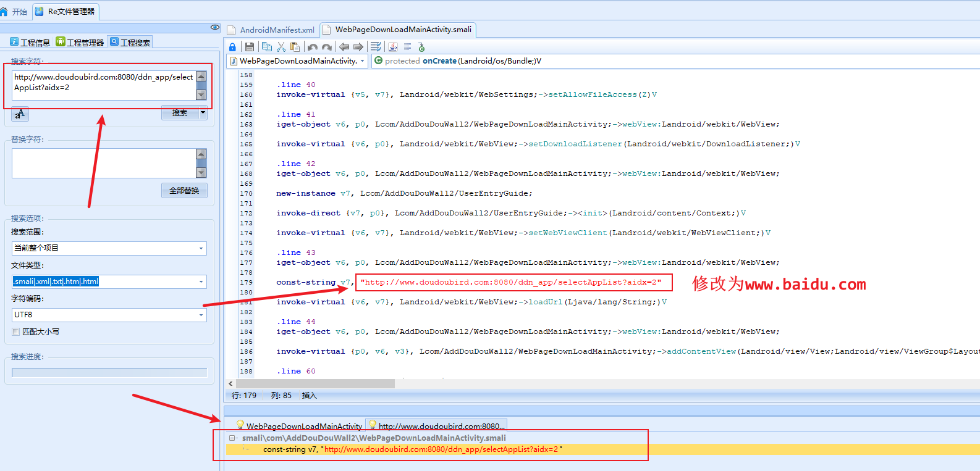The height and width of the screenshot is (471, 980).
Task: Click the 替换字符 replace text input
Action: (104, 163)
